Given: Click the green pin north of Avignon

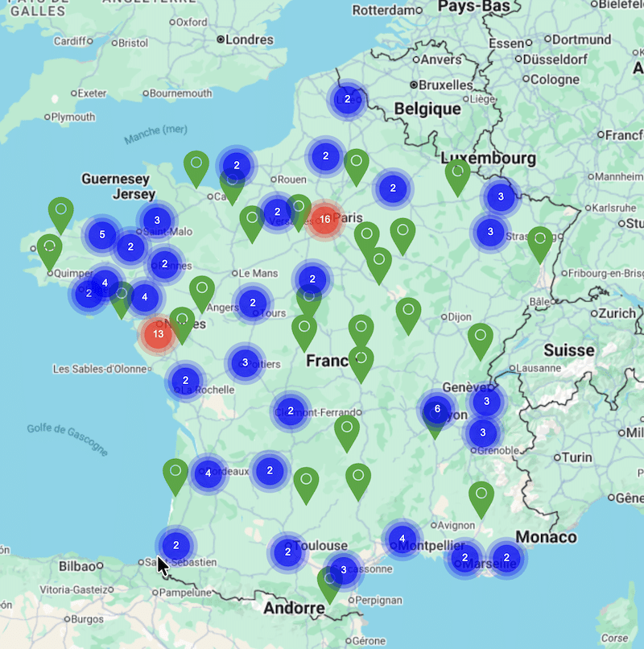Looking at the screenshot, I should [x=481, y=495].
